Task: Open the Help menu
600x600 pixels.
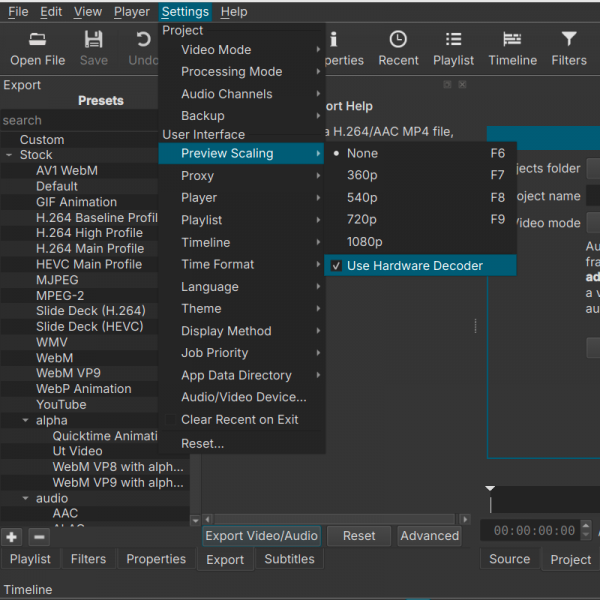Action: (x=234, y=12)
